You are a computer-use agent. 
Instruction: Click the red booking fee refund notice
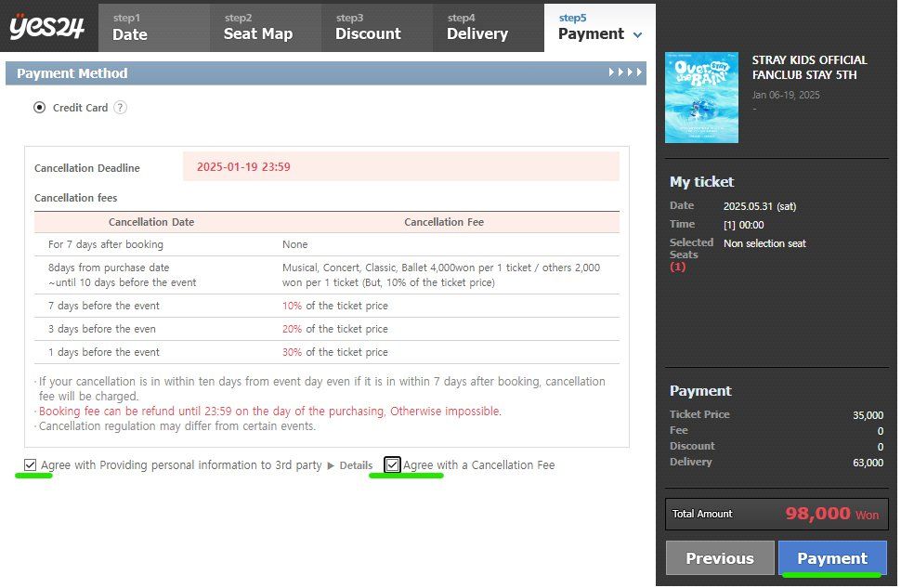click(x=270, y=411)
